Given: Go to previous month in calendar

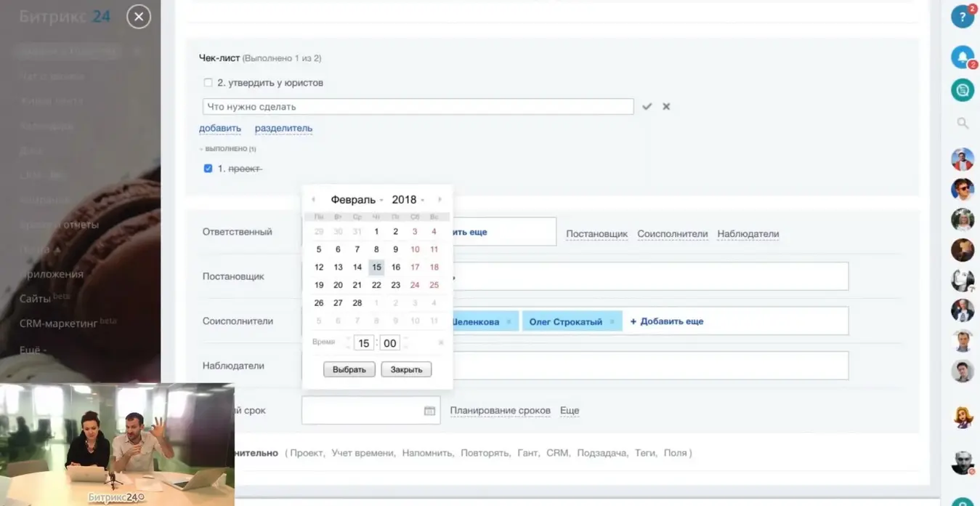Looking at the screenshot, I should 313,200.
